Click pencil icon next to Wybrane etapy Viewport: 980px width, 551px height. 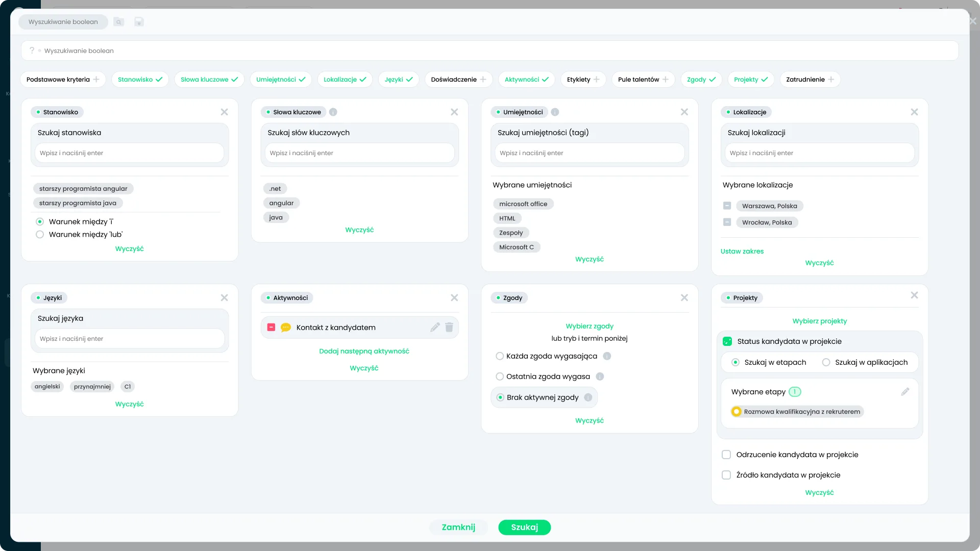point(905,392)
